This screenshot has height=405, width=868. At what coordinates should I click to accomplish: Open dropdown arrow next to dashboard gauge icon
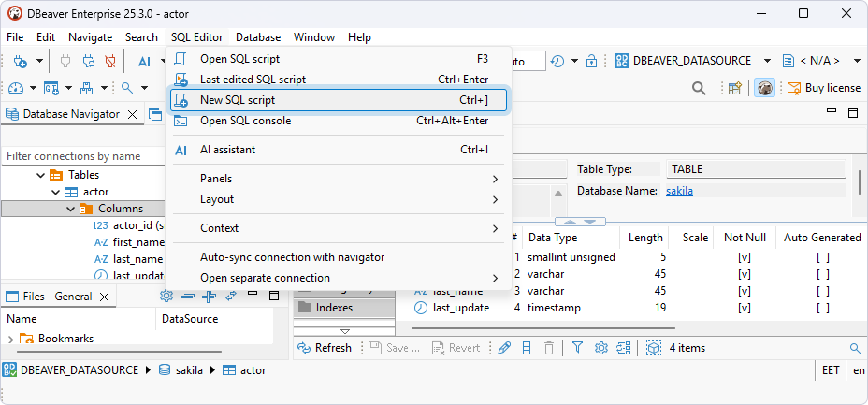34,88
